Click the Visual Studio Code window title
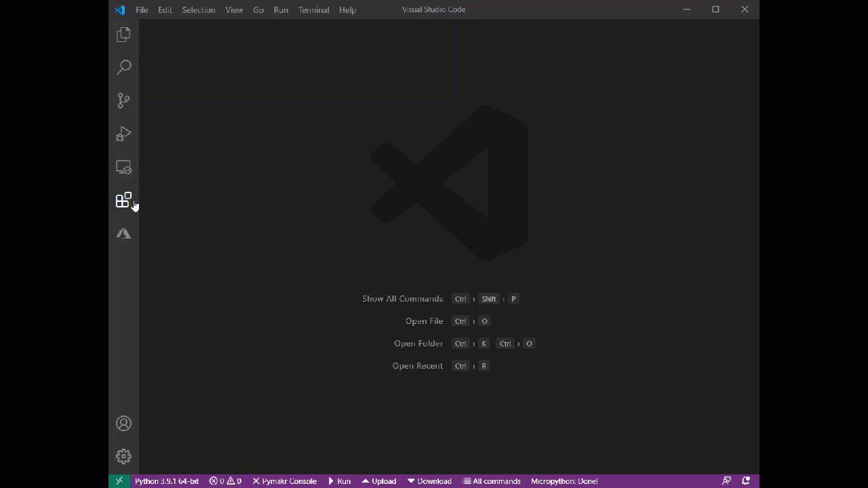The width and height of the screenshot is (868, 488). 434,9
